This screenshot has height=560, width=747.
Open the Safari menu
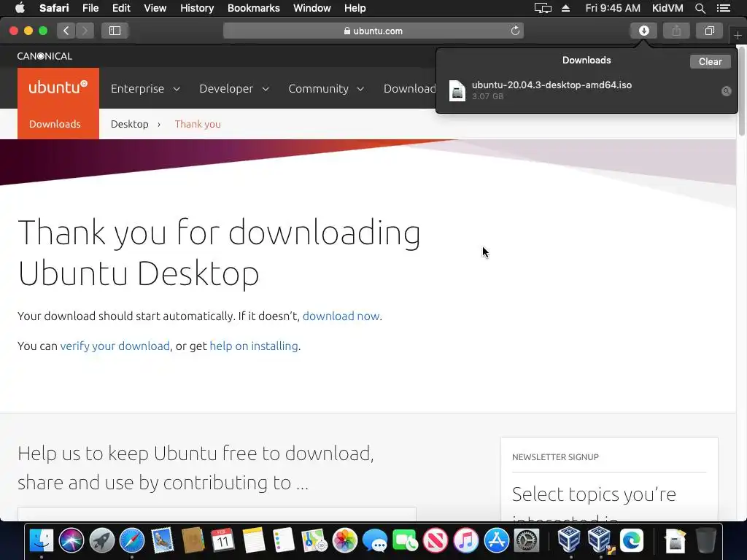[x=54, y=8]
